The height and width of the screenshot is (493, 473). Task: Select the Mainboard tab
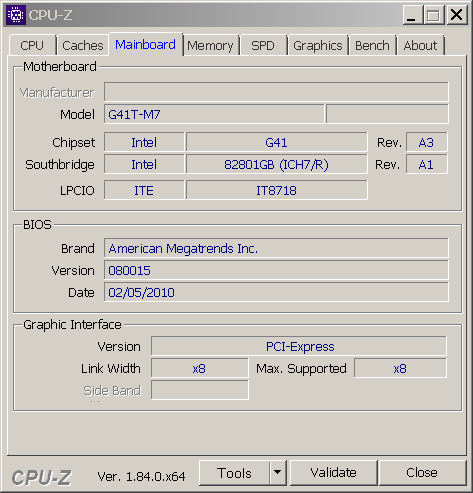[x=145, y=44]
